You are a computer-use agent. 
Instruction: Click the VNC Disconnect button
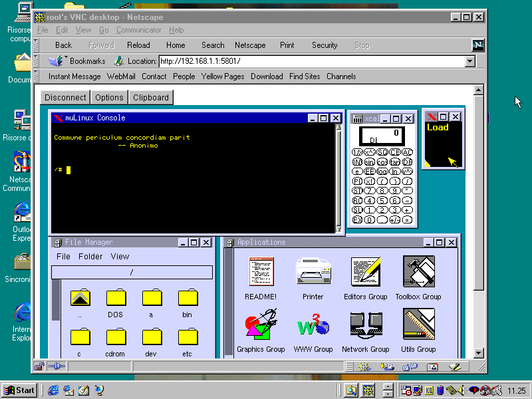[65, 97]
